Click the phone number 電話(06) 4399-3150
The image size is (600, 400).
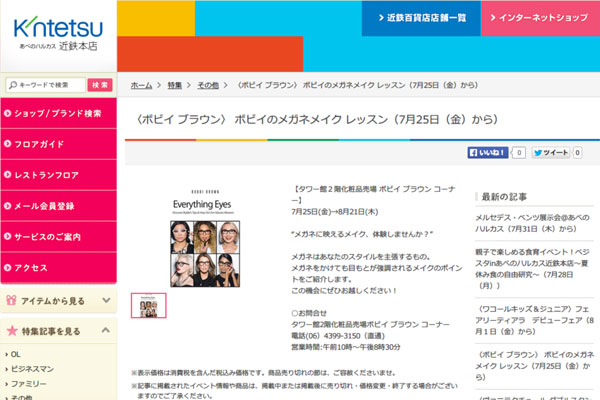[338, 336]
